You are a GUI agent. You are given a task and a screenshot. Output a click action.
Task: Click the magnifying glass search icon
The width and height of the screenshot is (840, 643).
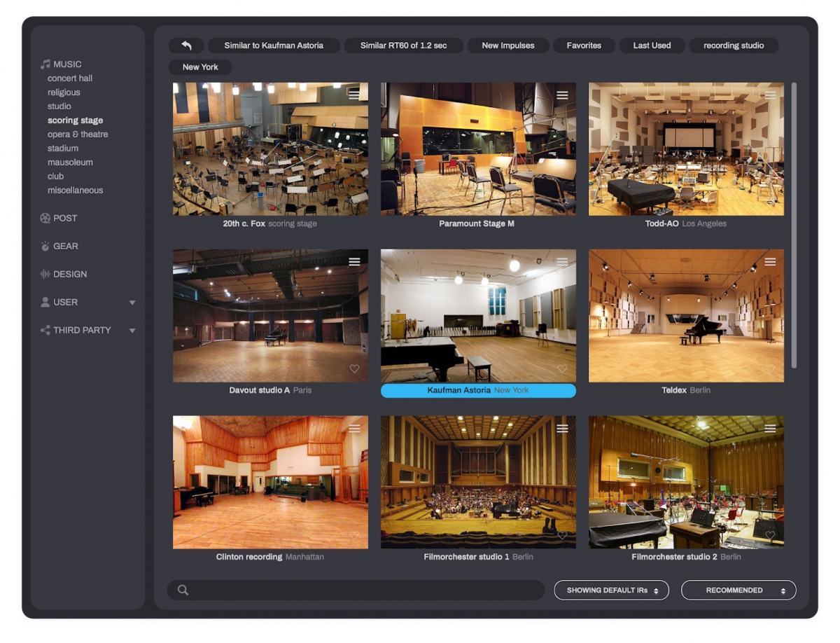tap(183, 590)
